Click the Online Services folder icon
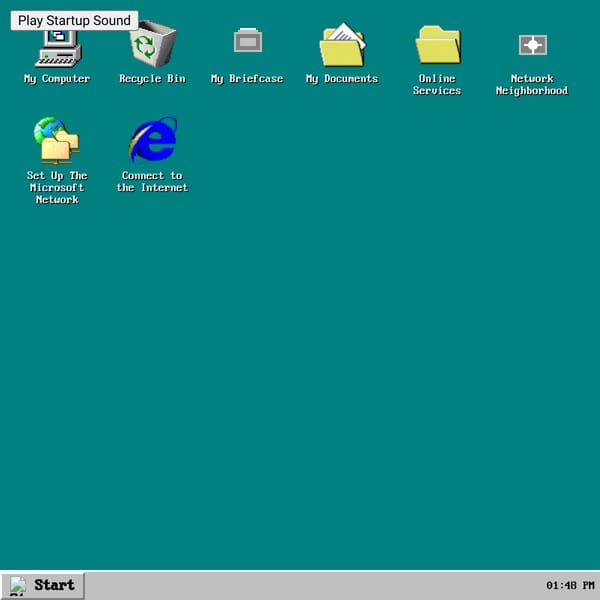 (x=438, y=45)
